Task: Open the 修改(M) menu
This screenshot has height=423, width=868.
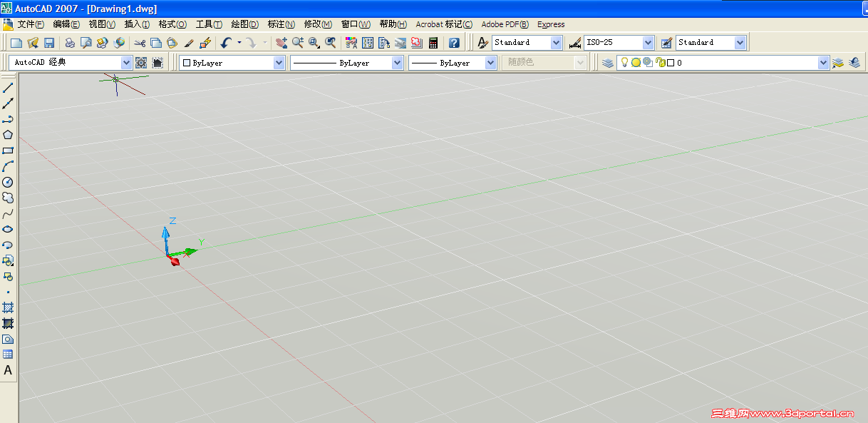Action: point(318,24)
